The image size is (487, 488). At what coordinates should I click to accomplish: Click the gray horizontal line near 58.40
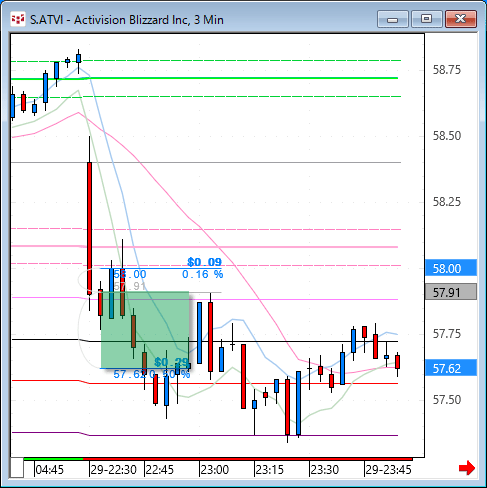(x=206, y=162)
